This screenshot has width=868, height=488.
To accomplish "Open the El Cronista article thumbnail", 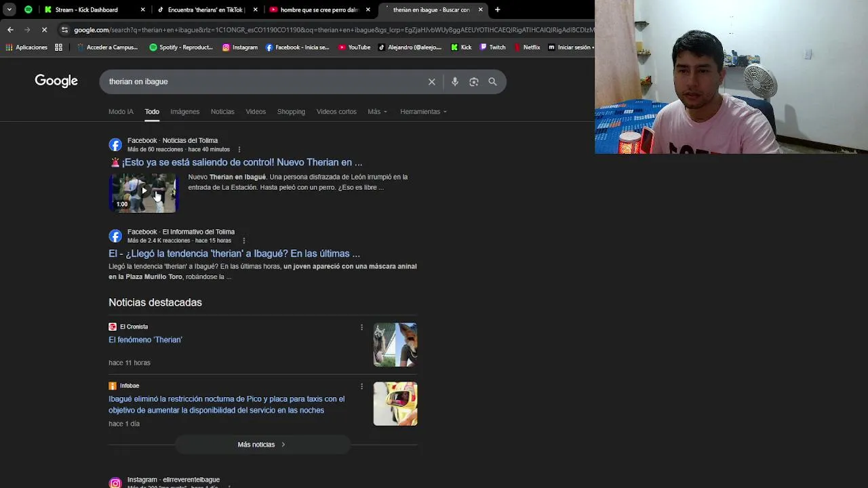I will click(x=395, y=345).
